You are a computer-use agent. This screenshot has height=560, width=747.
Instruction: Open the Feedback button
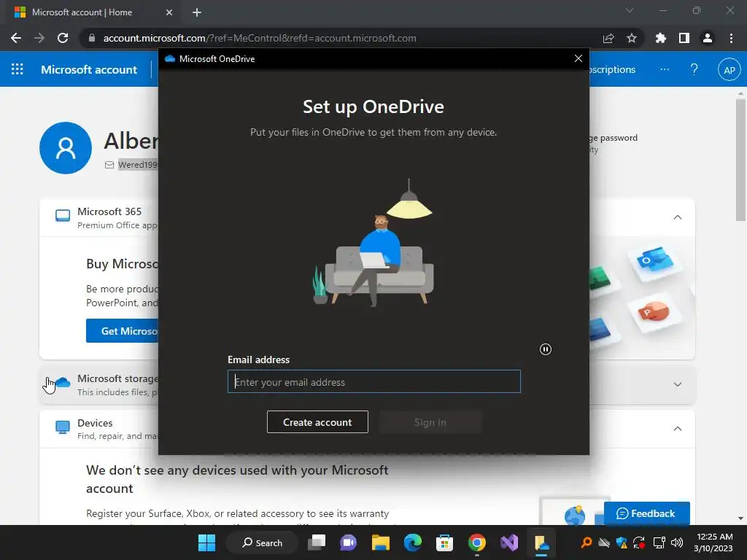(x=646, y=513)
